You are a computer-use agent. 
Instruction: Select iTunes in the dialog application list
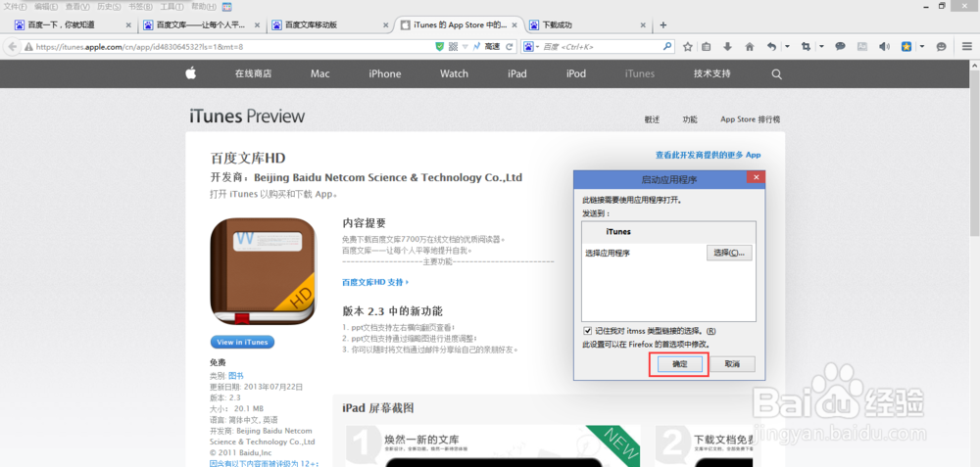[668, 232]
